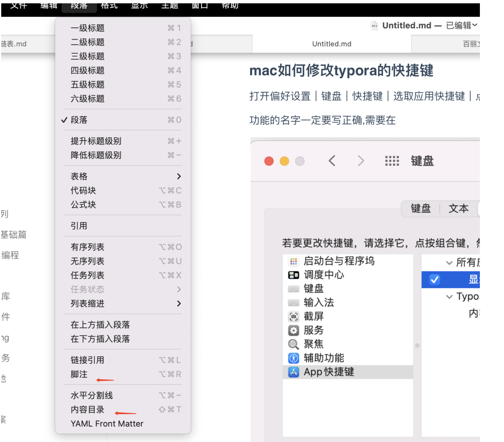Viewport: 504px width, 442px height.
Task: Click the 服务 gear icon
Action: (294, 330)
